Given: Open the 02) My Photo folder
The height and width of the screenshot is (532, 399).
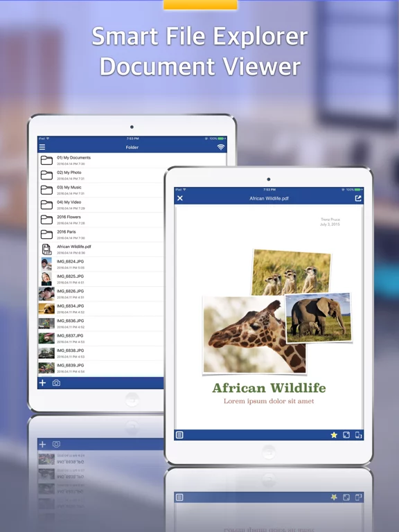Looking at the screenshot, I should [x=101, y=175].
